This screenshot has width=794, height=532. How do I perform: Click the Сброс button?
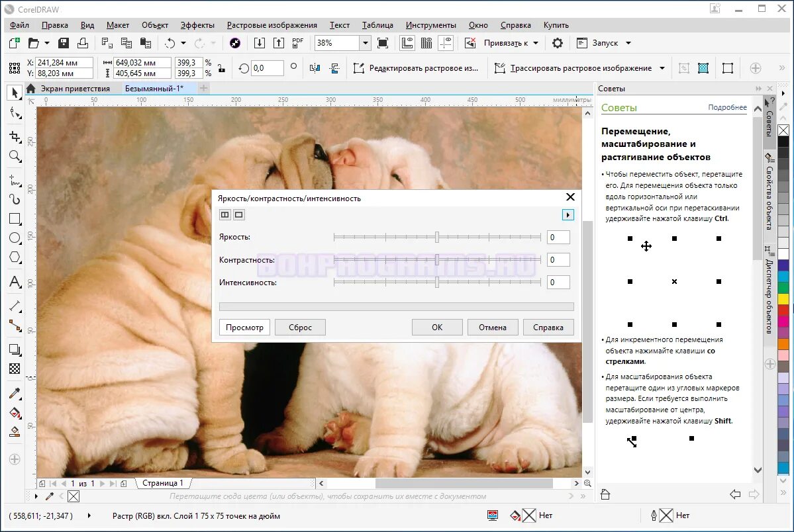tap(300, 327)
